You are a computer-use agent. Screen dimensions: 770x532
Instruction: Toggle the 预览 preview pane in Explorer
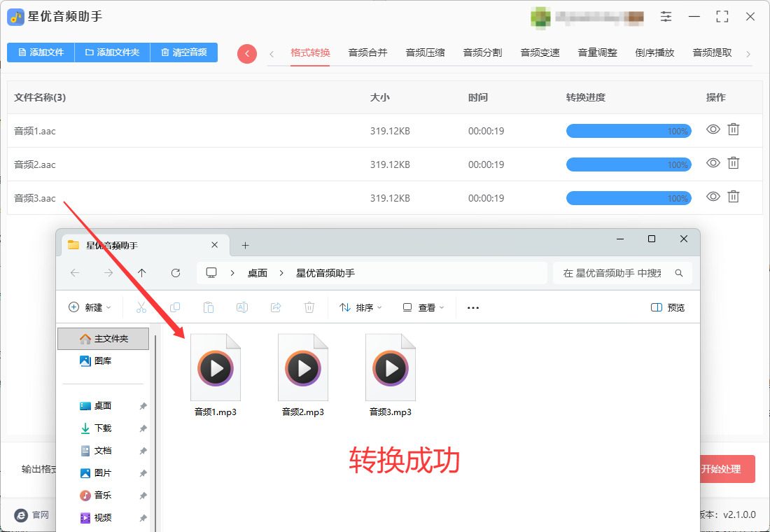667,307
